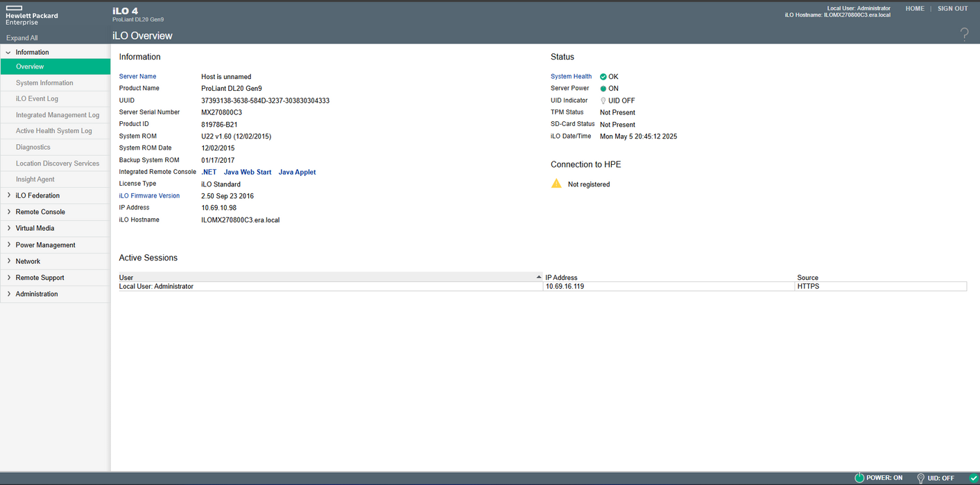The image size is (980, 485).
Task: Click the power status icon in footer
Action: 859,478
